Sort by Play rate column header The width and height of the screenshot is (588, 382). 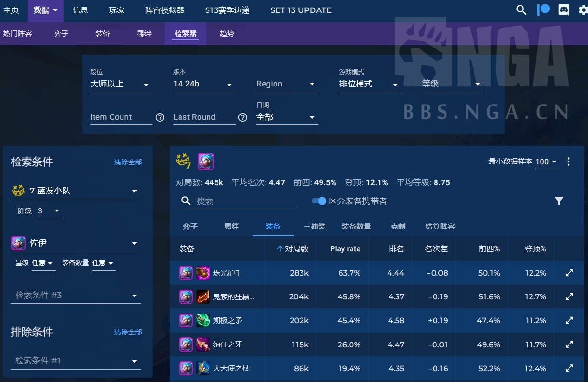pyautogui.click(x=345, y=248)
